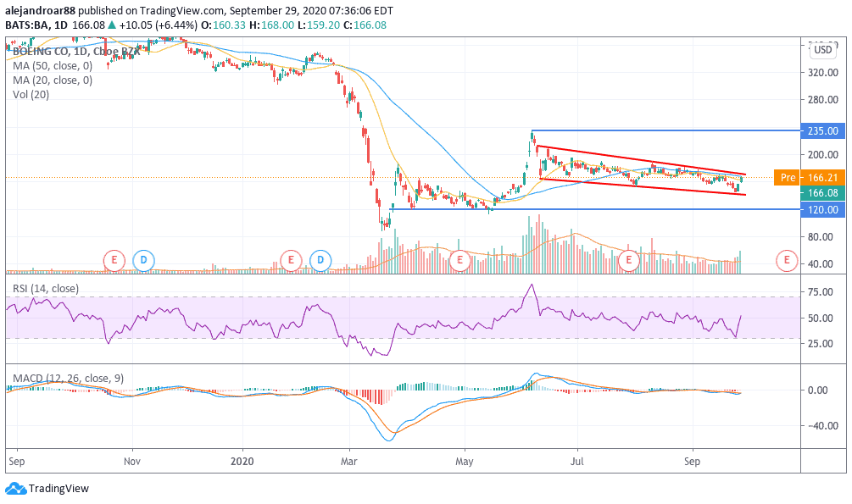Click the 75.00 RSI axis label
This screenshot has width=852, height=504.
[821, 292]
